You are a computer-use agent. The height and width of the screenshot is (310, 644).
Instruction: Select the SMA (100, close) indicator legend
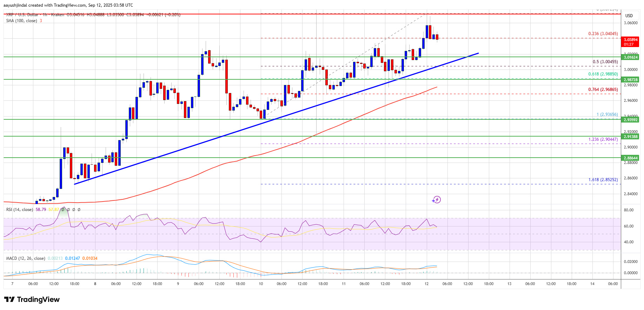pos(21,21)
